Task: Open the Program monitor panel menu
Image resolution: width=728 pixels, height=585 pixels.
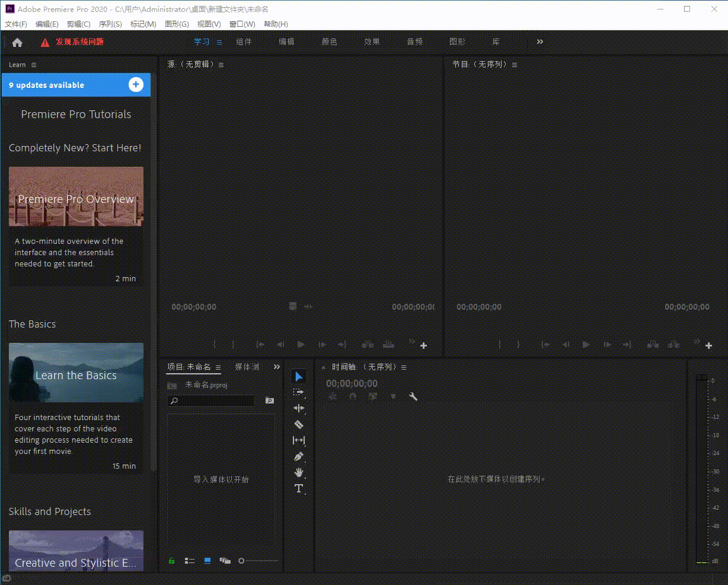Action: [x=515, y=65]
